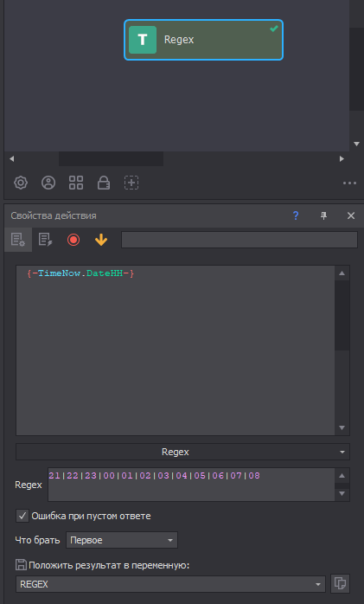
Task: Click the empty search field in toolbar
Action: click(239, 240)
